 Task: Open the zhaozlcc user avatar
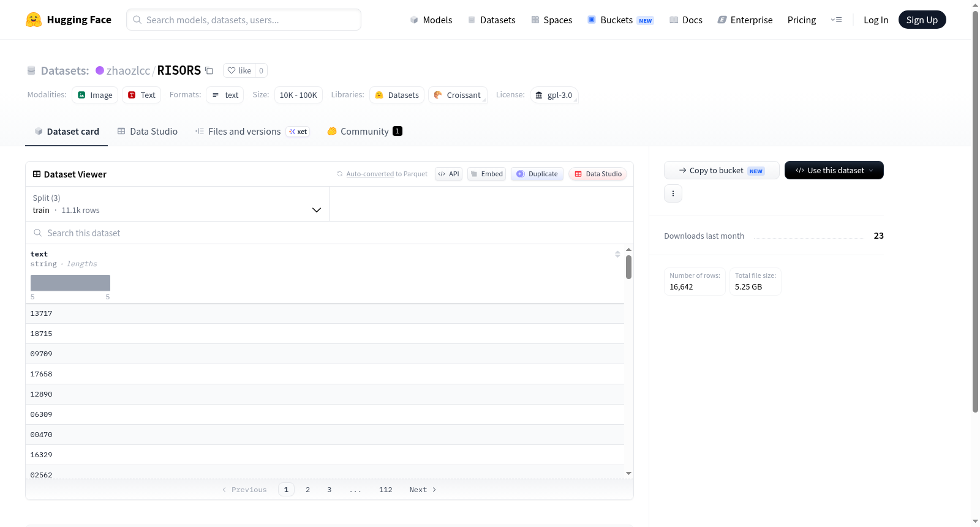100,70
